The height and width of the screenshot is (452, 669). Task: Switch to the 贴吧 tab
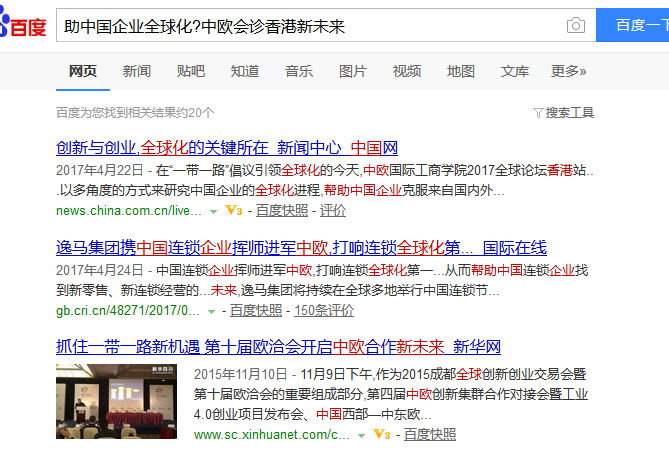click(191, 71)
